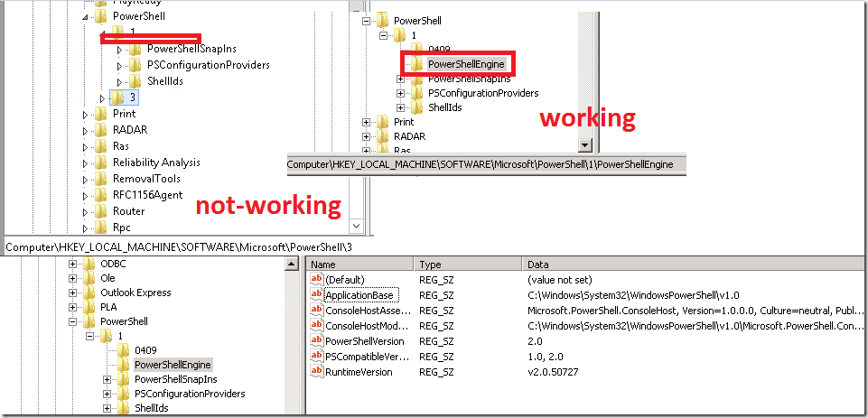The image size is (868, 418).
Task: Sort values by the Data column header
Action: coord(695,265)
